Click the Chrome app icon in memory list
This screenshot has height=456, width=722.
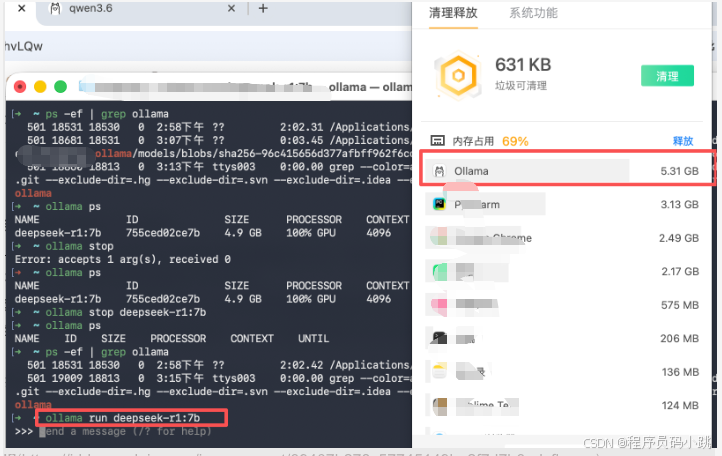(x=439, y=237)
